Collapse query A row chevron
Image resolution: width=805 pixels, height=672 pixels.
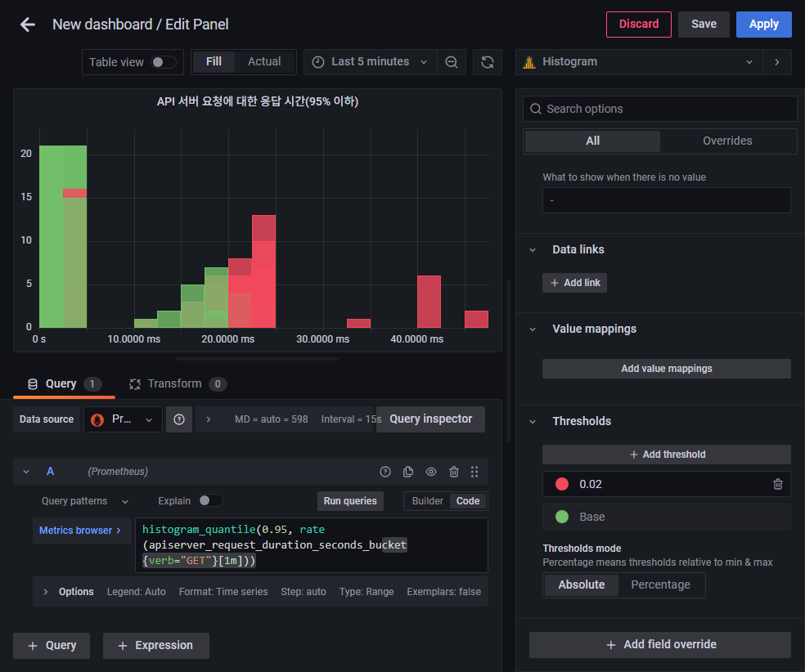tap(26, 472)
